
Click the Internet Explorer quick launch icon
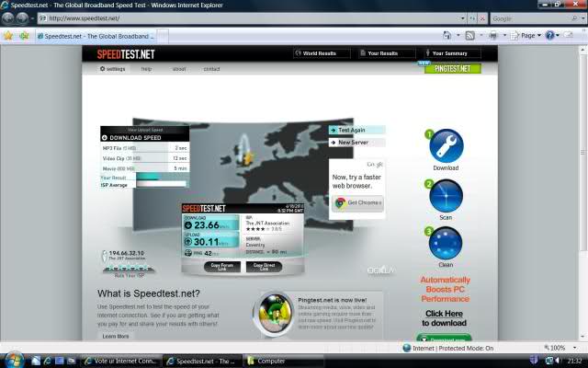click(x=47, y=361)
